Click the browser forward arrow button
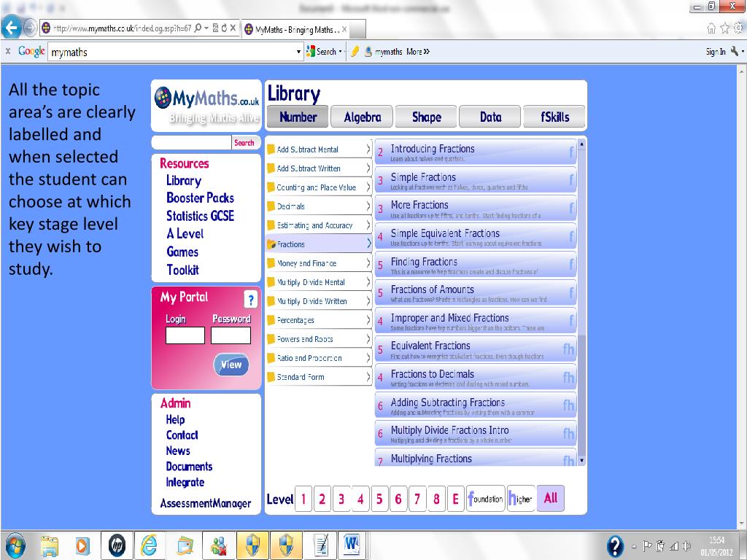The height and width of the screenshot is (560, 747). click(30, 28)
